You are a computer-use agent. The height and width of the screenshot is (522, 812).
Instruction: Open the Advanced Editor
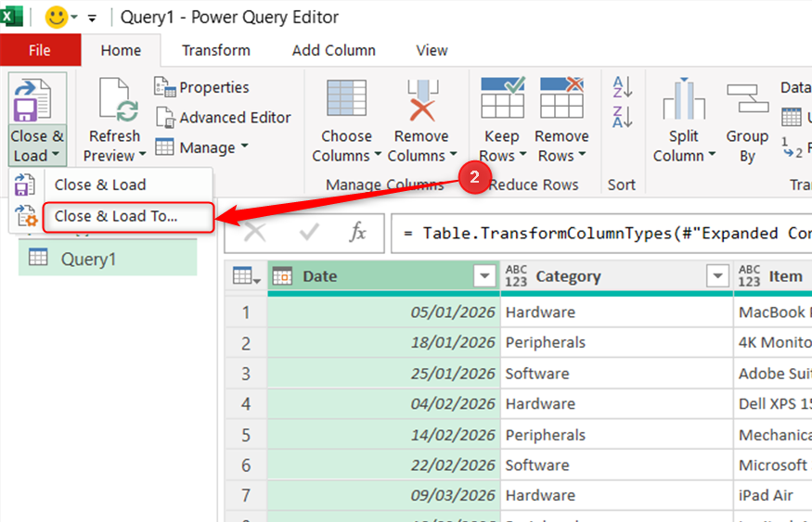click(223, 118)
